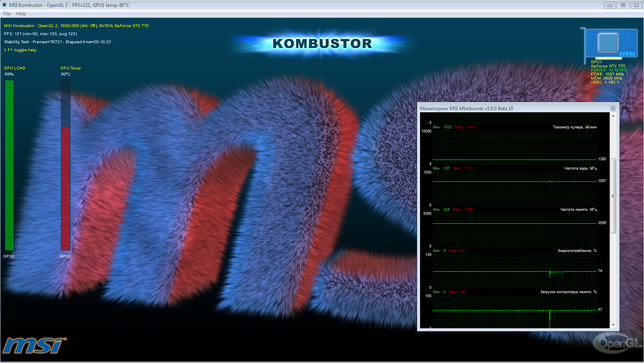Click the memory controller load graph
Image resolution: width=644 pixels, height=363 pixels.
[514, 311]
